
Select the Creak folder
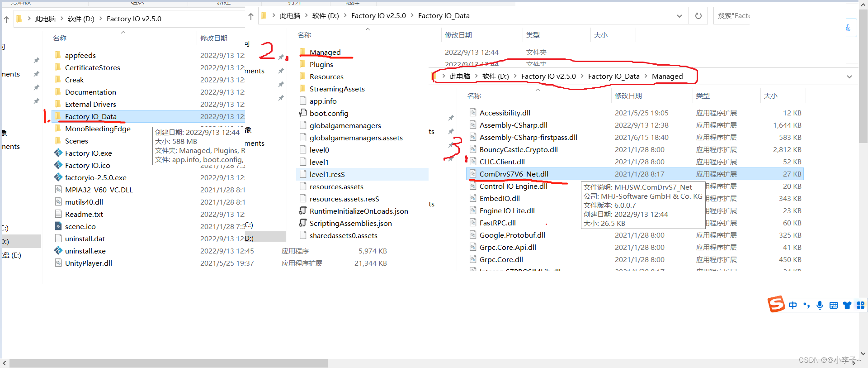[x=75, y=80]
